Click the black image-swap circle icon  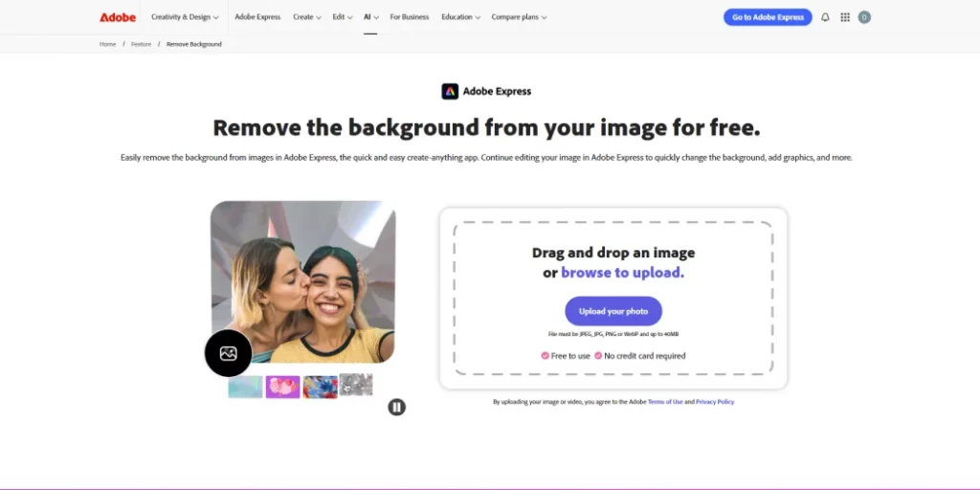[228, 353]
